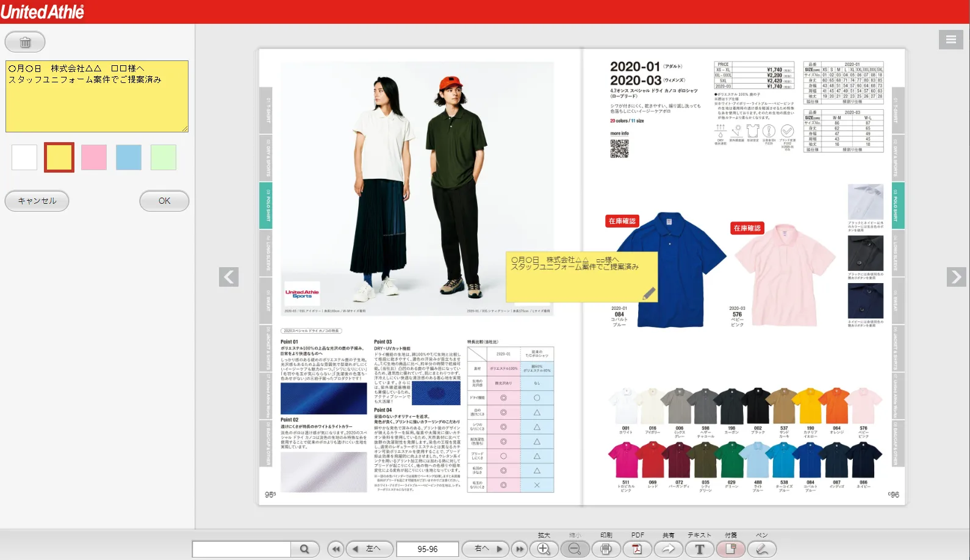Screen dimensions: 970x560
Task: Click the キャンセル button
Action: pos(37,201)
